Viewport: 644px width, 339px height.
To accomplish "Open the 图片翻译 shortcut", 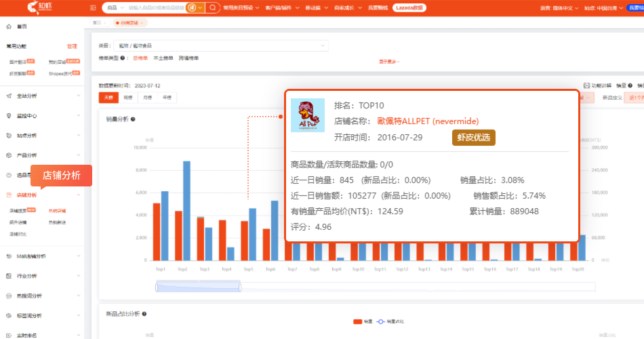I will (x=18, y=62).
